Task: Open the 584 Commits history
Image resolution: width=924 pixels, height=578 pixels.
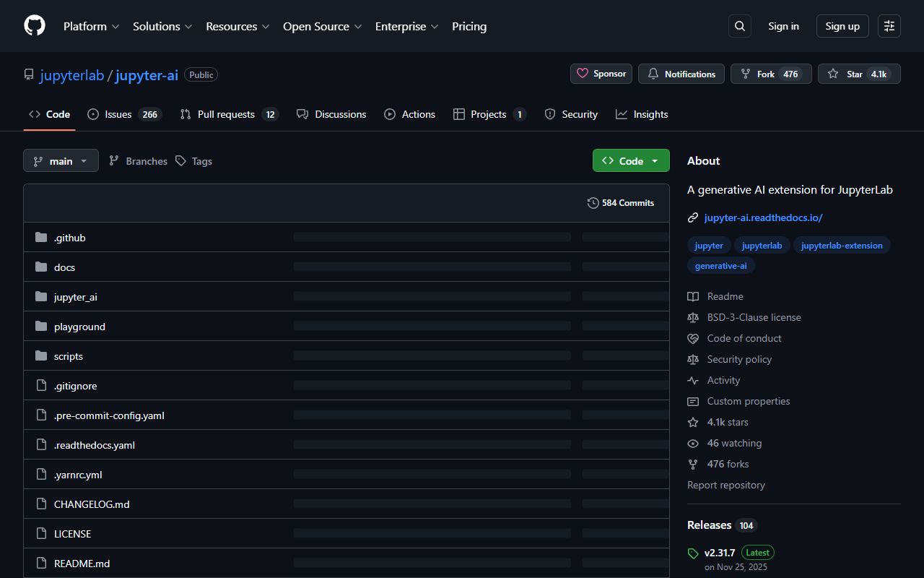Action: point(621,203)
